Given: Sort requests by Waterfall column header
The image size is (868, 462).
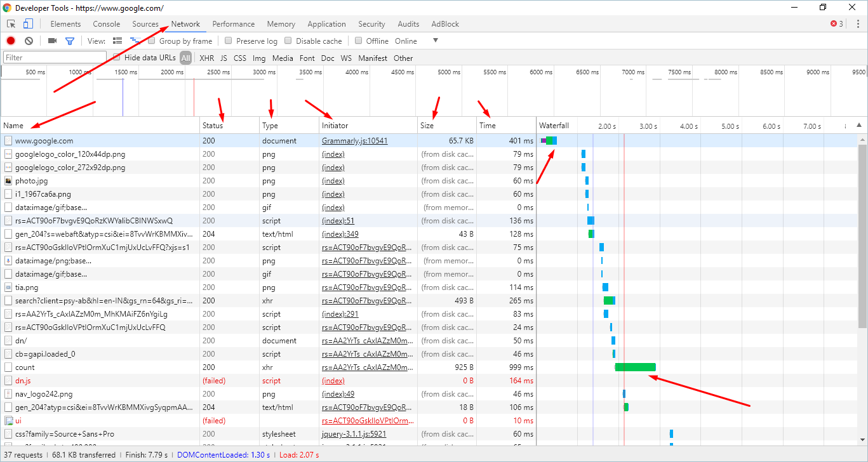Looking at the screenshot, I should [554, 126].
